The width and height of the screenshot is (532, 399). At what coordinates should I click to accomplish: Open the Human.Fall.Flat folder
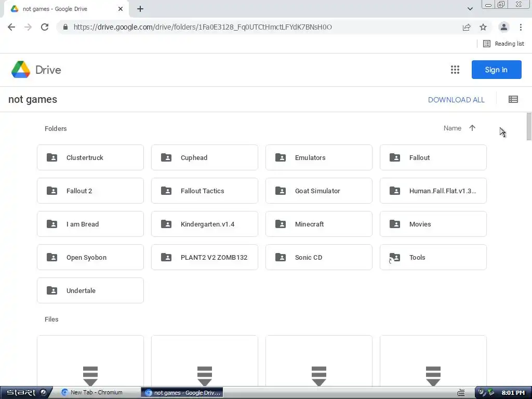coord(433,191)
